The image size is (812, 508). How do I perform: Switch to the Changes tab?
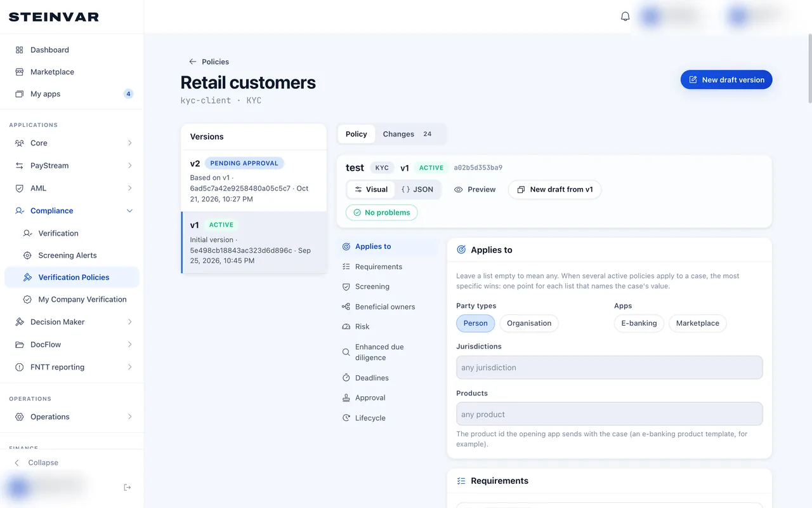[408, 134]
